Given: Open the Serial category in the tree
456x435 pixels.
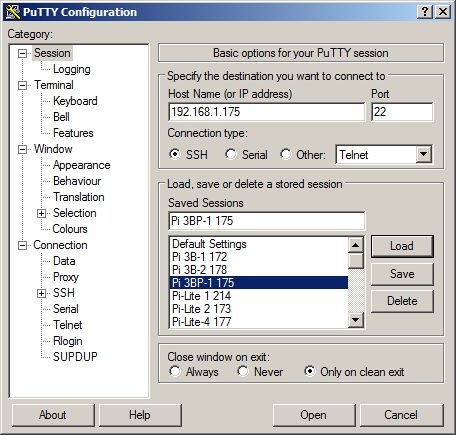Looking at the screenshot, I should [66, 309].
